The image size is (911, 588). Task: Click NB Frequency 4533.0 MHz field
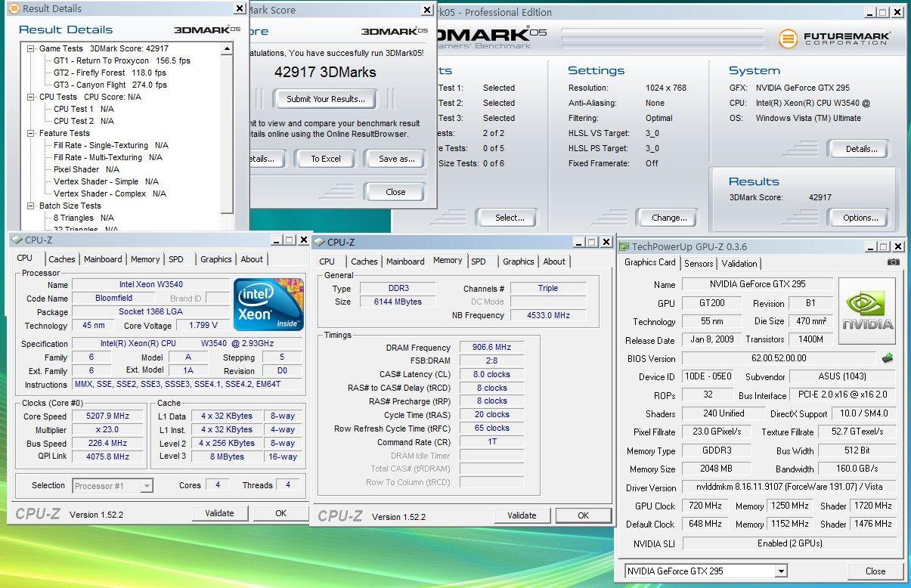548,315
